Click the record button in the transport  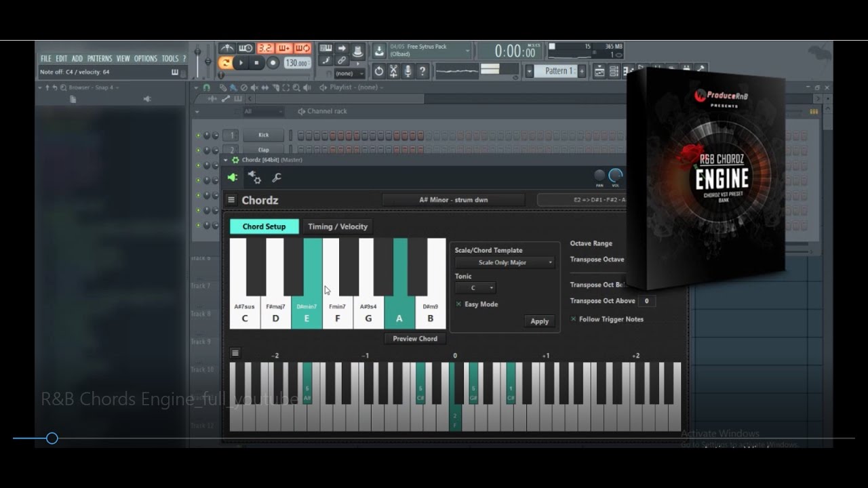(x=273, y=63)
